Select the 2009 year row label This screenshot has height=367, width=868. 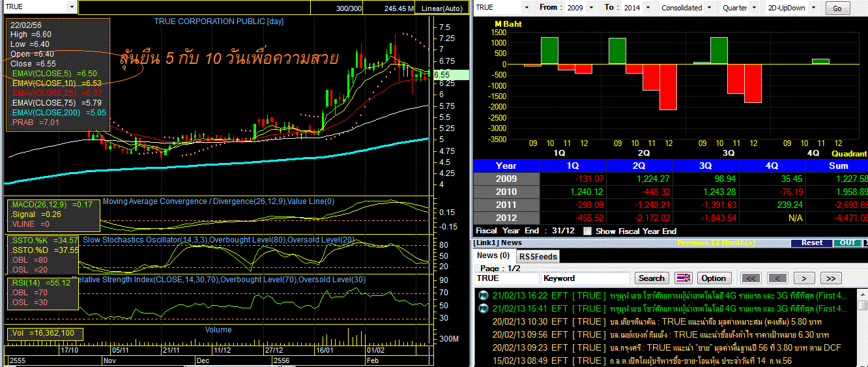pyautogui.click(x=506, y=179)
